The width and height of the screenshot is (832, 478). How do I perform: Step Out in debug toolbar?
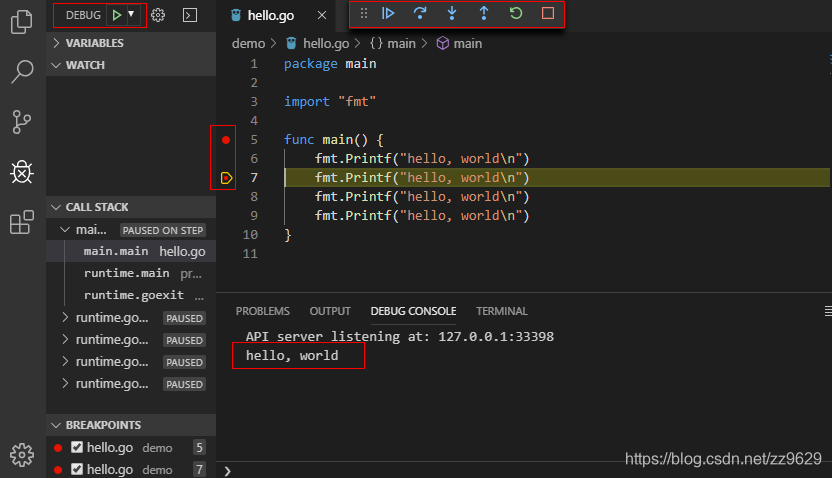pyautogui.click(x=483, y=13)
